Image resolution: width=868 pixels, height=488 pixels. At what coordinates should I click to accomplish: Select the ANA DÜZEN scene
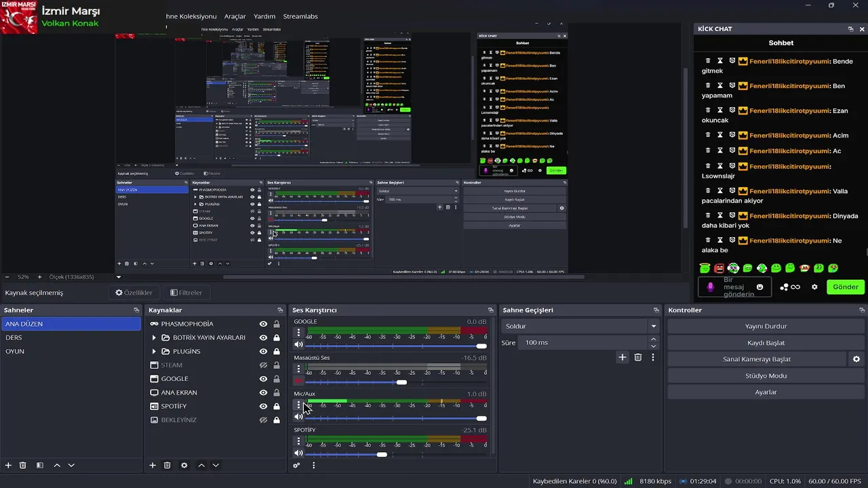point(71,324)
